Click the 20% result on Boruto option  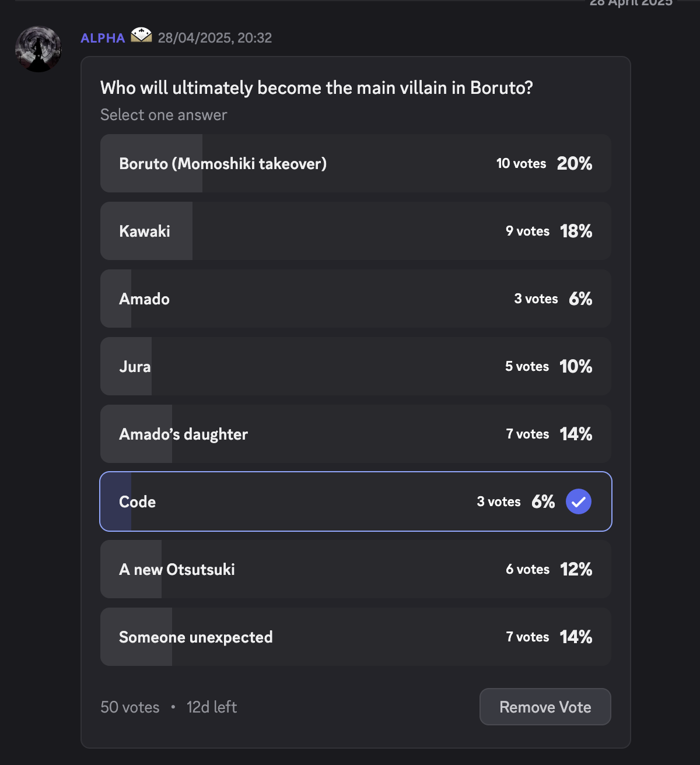(575, 163)
